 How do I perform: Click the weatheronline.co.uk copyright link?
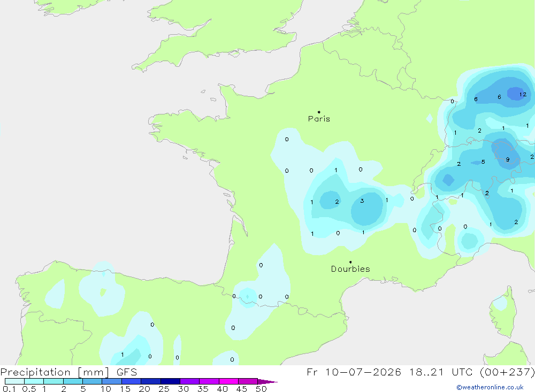click(x=490, y=387)
